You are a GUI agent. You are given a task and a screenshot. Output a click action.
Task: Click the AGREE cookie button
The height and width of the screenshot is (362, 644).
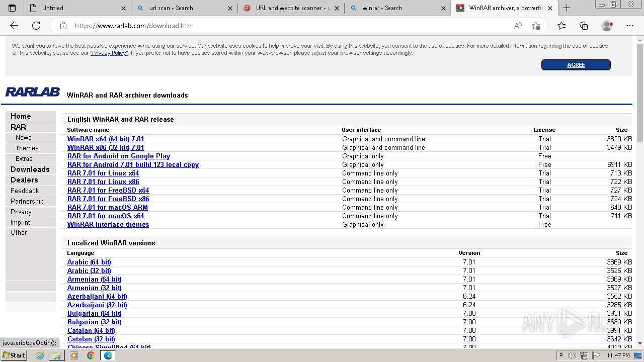pos(576,65)
